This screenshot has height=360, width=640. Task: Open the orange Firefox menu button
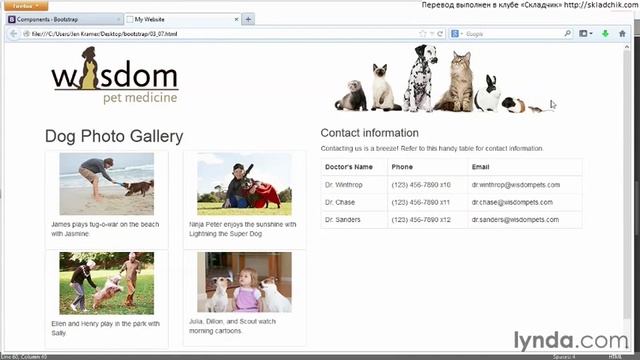26,6
